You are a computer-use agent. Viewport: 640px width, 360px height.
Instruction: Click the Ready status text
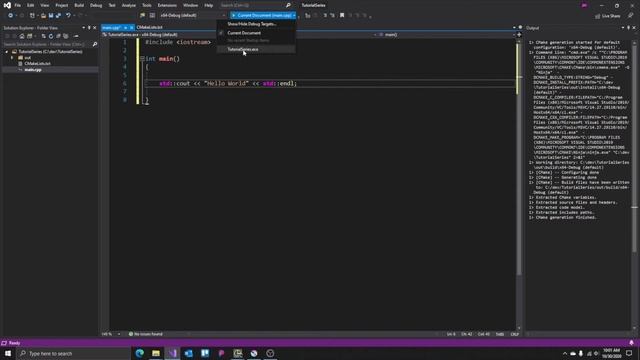tap(14, 343)
